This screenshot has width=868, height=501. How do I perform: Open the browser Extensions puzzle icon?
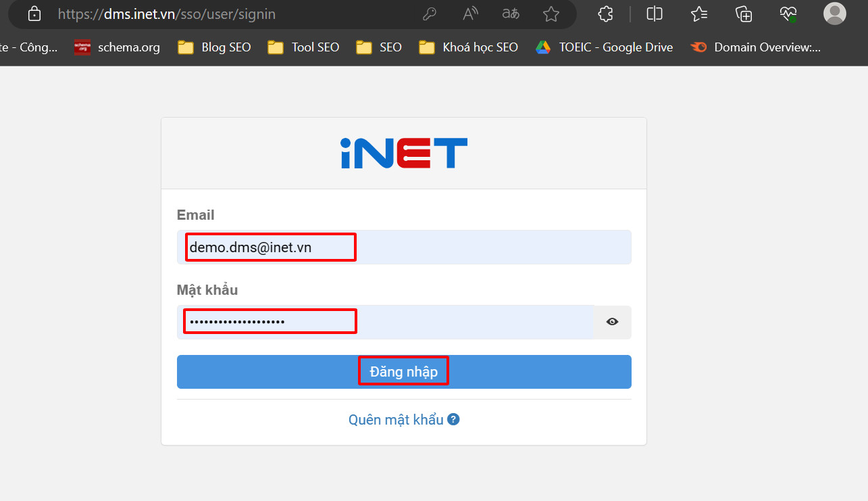[x=606, y=14]
